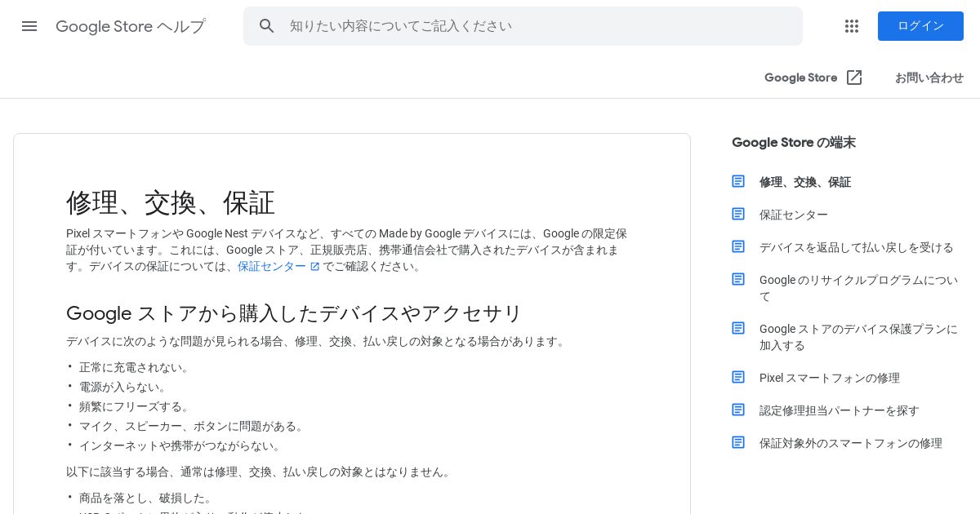The image size is (980, 514).
Task: Click the external icon after 保証センター link
Action: click(x=315, y=267)
